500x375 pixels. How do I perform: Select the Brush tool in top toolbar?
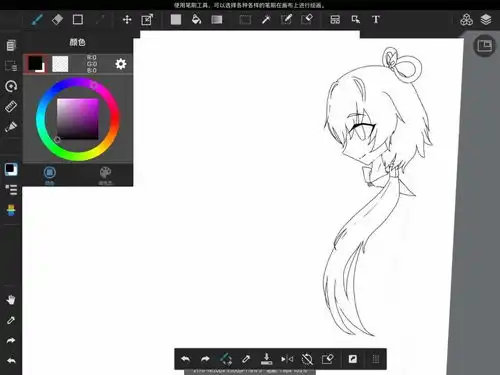coord(37,20)
